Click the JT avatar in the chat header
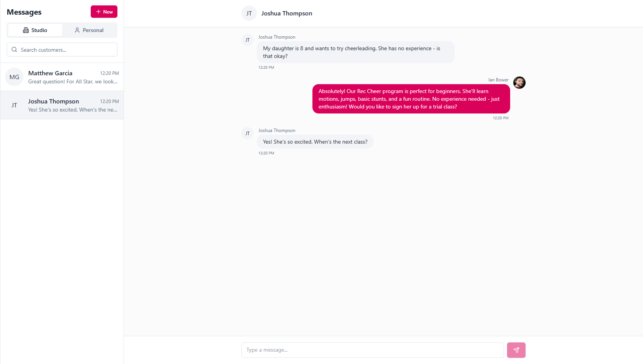Image resolution: width=643 pixels, height=364 pixels. pos(249,13)
